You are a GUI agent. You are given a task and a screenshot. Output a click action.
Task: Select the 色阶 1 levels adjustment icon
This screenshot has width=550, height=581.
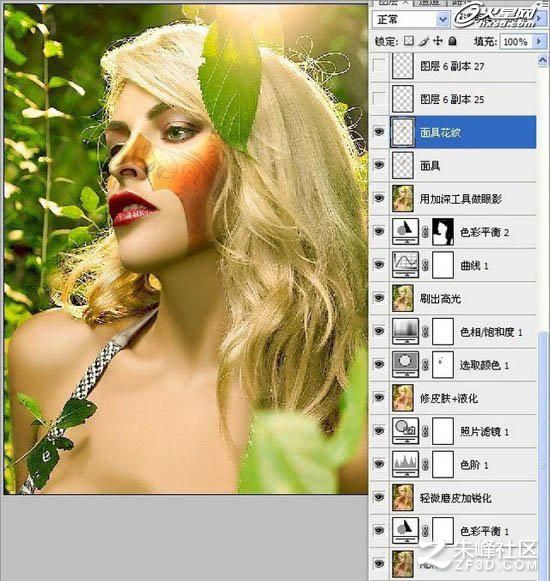click(x=405, y=464)
